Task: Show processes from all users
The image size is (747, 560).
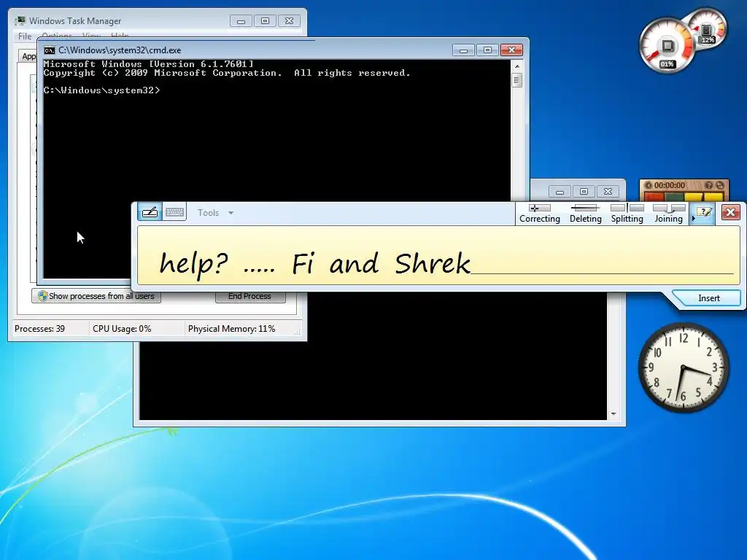Action: (x=96, y=296)
